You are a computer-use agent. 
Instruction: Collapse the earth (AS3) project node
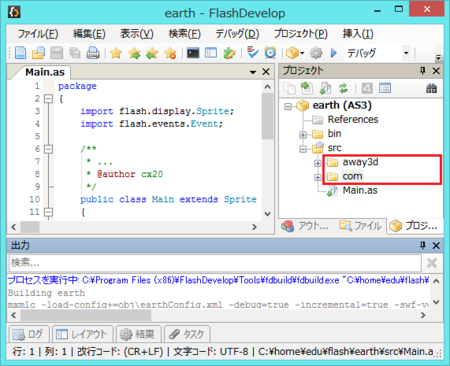[288, 106]
